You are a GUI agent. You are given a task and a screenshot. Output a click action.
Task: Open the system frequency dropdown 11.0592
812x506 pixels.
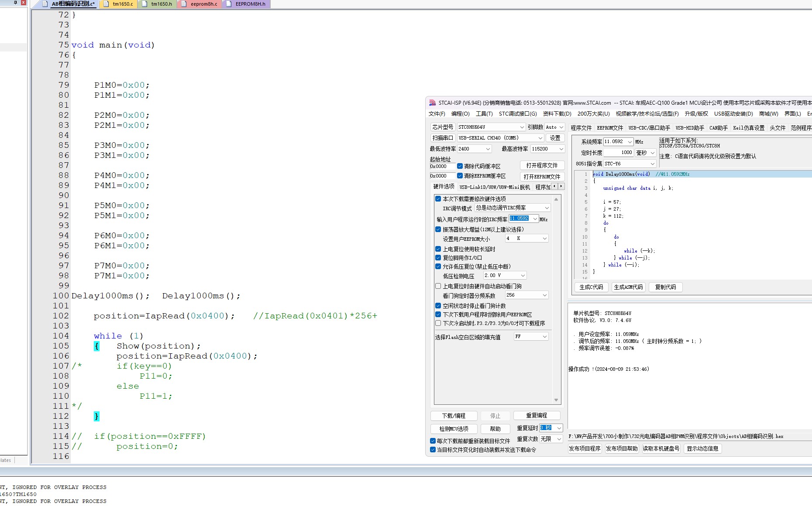618,142
